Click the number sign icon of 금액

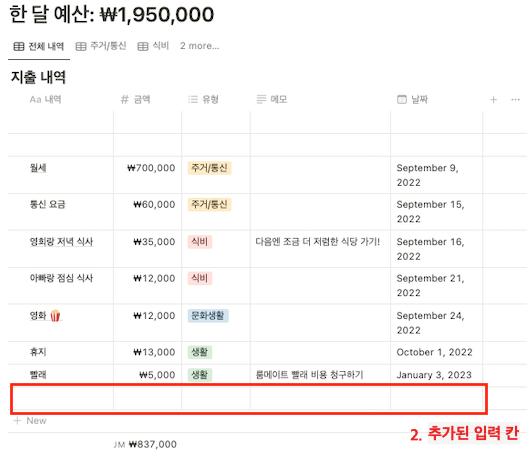tap(125, 100)
